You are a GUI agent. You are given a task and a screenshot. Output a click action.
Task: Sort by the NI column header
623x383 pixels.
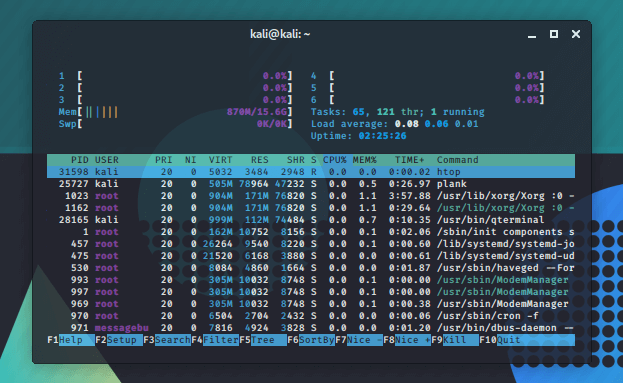pyautogui.click(x=190, y=160)
